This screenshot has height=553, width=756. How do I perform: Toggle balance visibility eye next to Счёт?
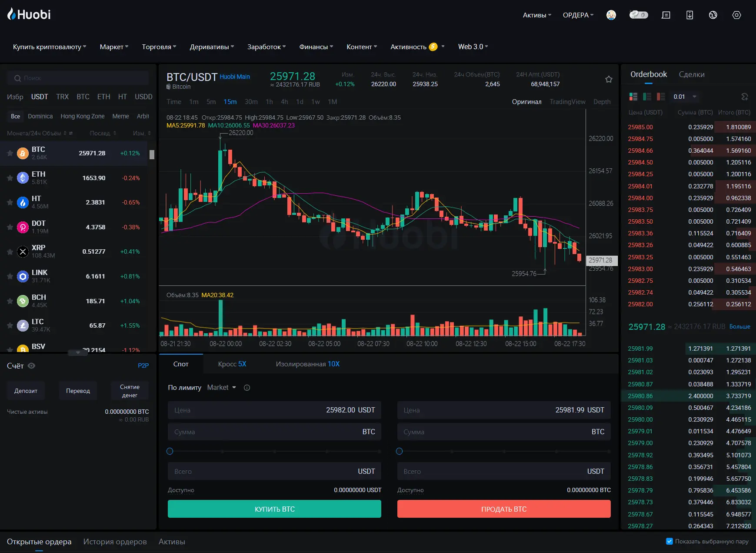point(31,366)
